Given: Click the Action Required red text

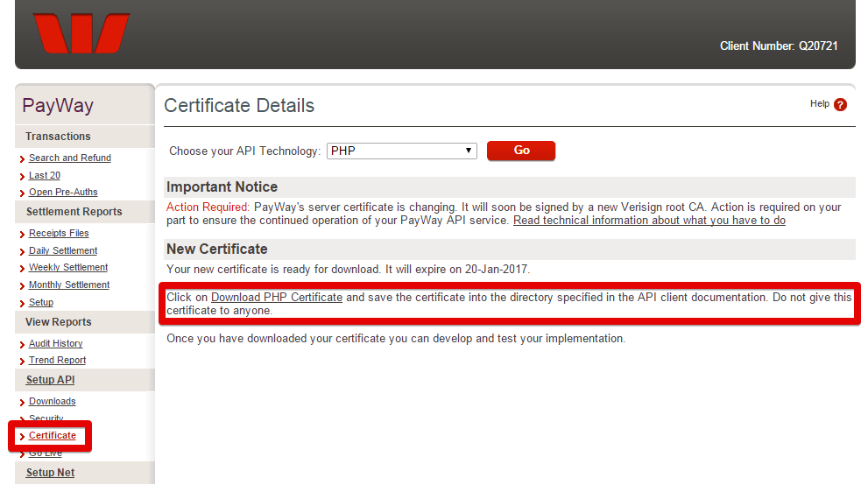Looking at the screenshot, I should coord(208,207).
